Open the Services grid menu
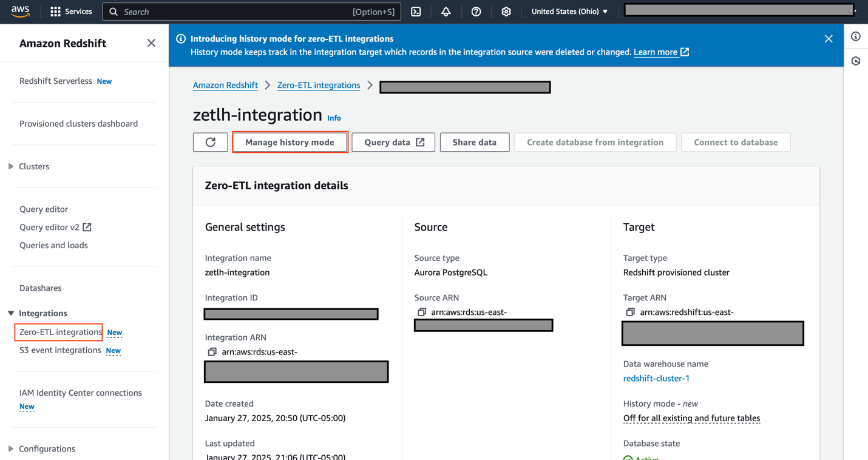 click(71, 12)
